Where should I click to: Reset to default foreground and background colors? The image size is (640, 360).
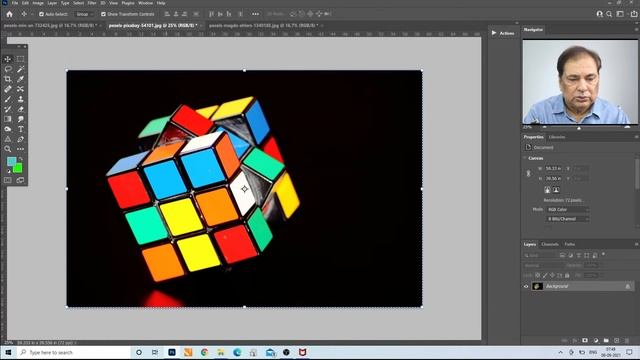[x=9, y=171]
